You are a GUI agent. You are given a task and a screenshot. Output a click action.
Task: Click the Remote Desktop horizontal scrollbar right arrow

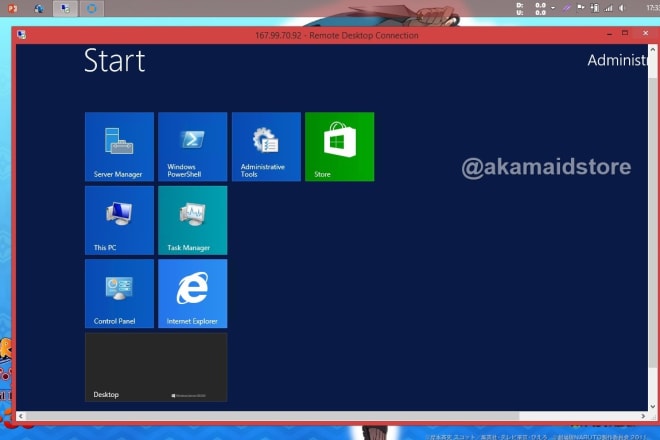(x=643, y=416)
